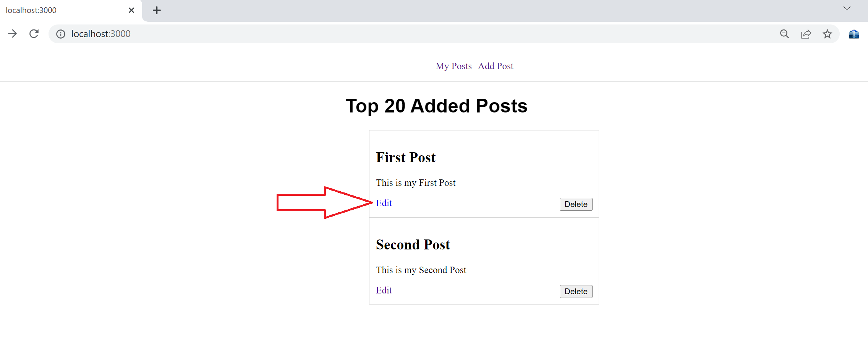Open the My Posts navigation link
This screenshot has width=868, height=342.
point(453,66)
